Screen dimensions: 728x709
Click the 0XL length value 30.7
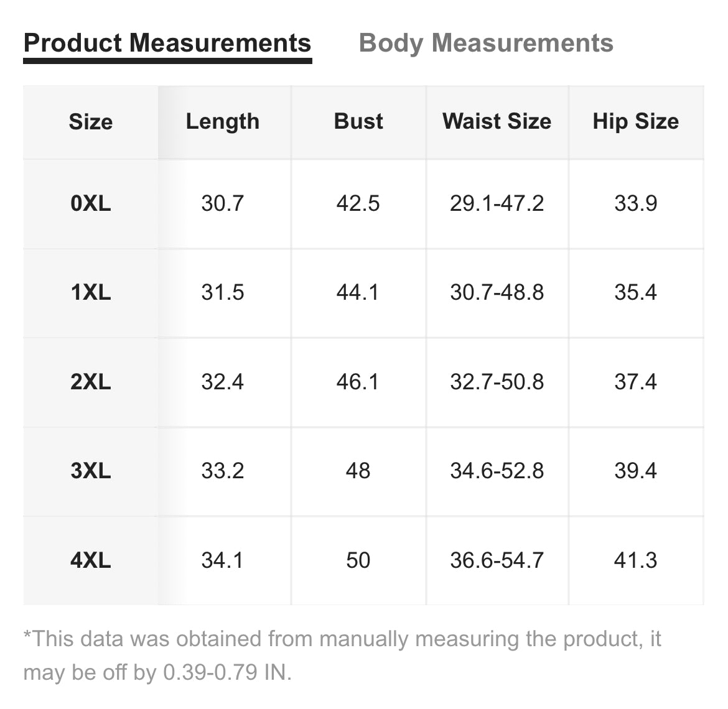(222, 203)
